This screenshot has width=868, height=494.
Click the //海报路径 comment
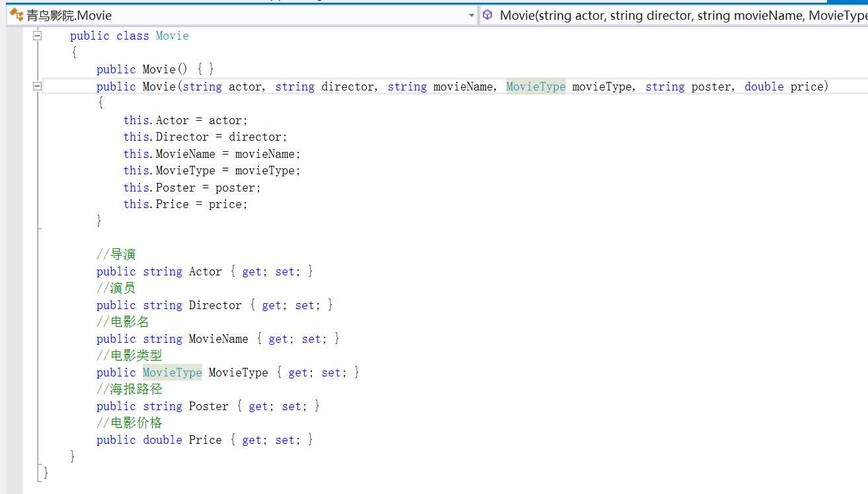129,389
